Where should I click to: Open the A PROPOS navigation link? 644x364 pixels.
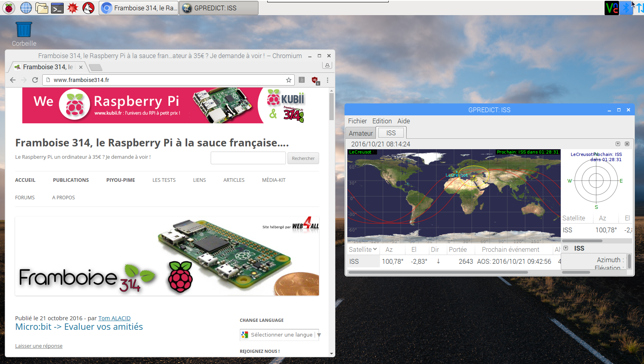(x=63, y=198)
